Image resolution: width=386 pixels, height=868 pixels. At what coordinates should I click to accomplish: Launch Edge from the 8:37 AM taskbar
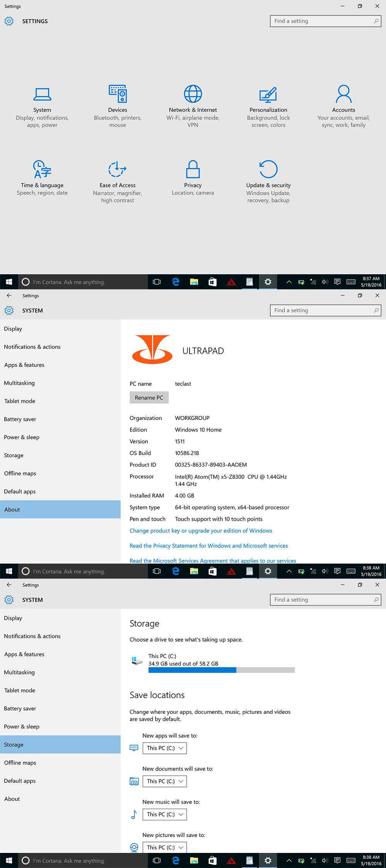pyautogui.click(x=176, y=282)
